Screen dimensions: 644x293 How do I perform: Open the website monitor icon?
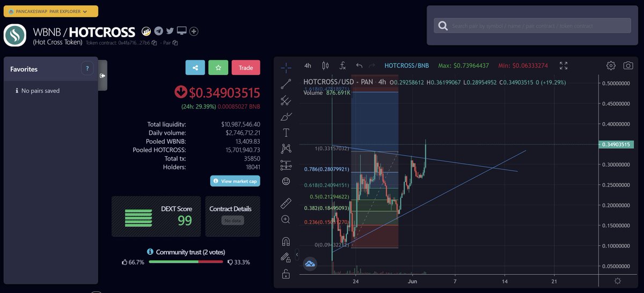pos(182,31)
